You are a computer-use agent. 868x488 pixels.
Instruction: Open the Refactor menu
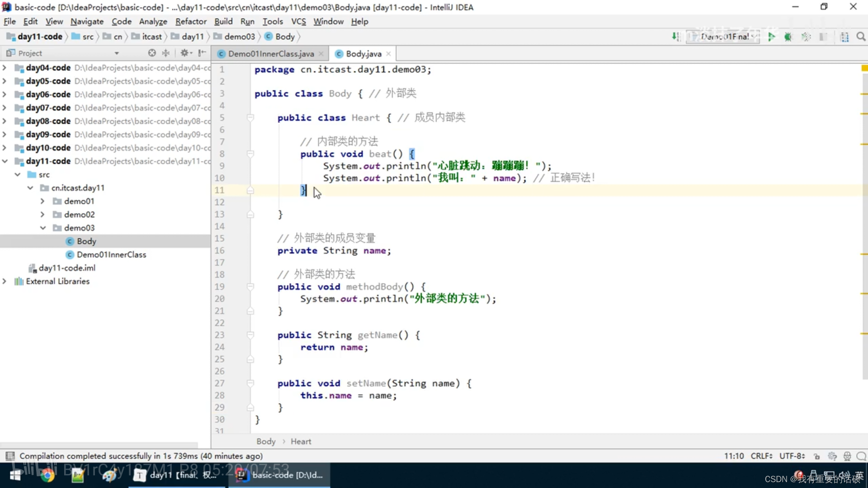click(x=191, y=21)
